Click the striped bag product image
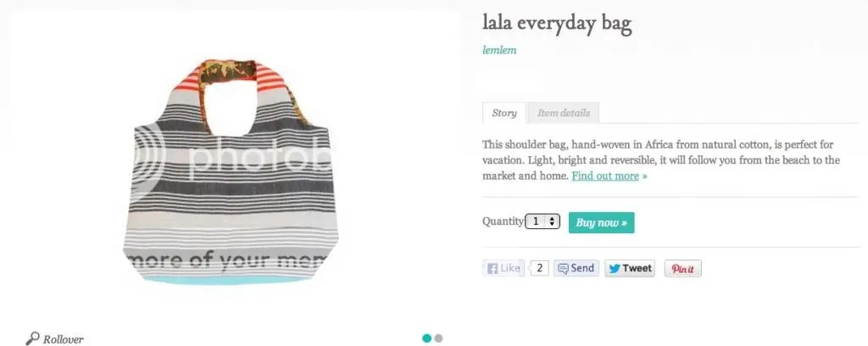This screenshot has width=868, height=346. click(x=231, y=172)
